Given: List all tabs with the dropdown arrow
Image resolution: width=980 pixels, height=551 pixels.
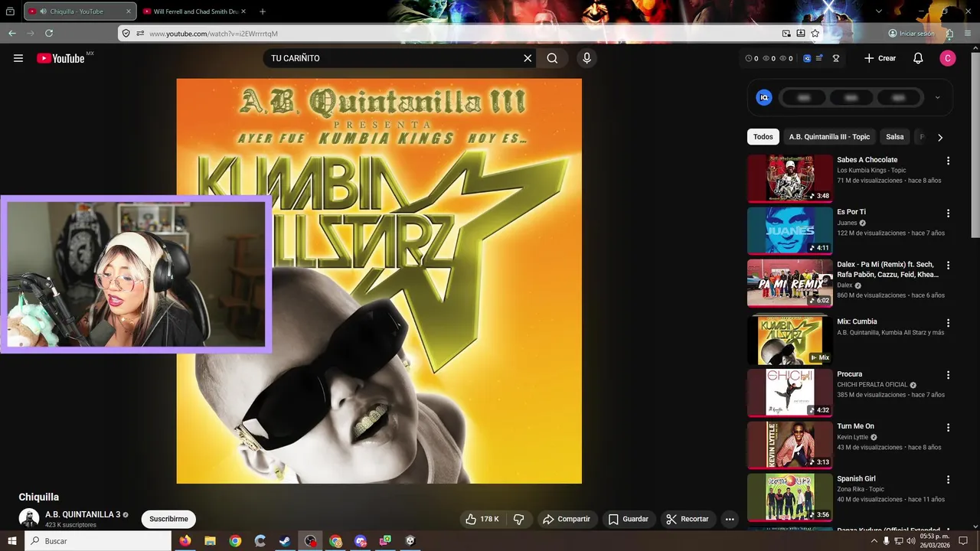Looking at the screenshot, I should coord(879,11).
